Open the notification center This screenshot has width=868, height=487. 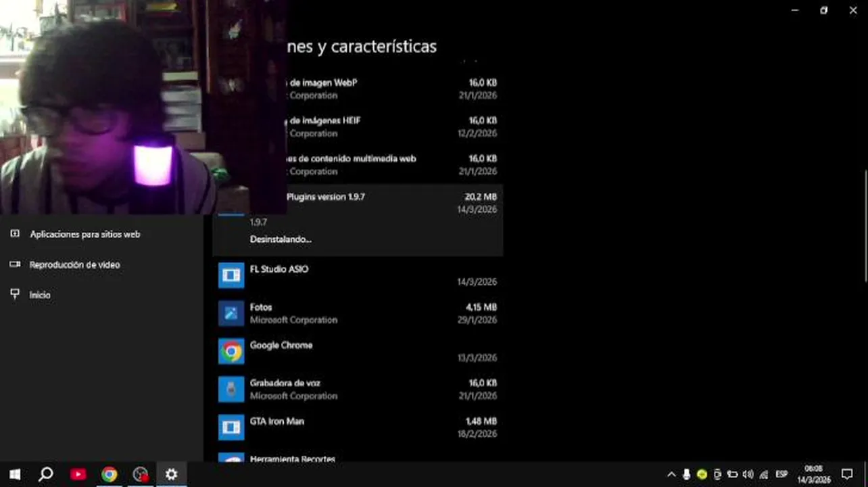pos(847,474)
